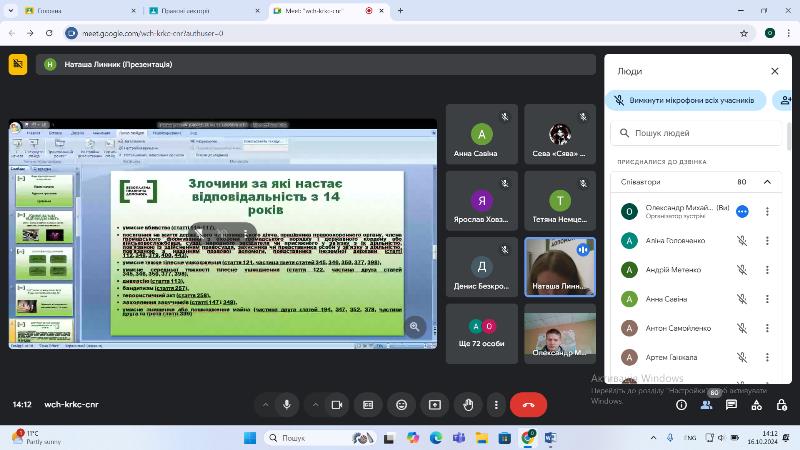Screen dimensions: 800x450
Task: Open more options for Аліна Головченко
Action: [x=767, y=241]
